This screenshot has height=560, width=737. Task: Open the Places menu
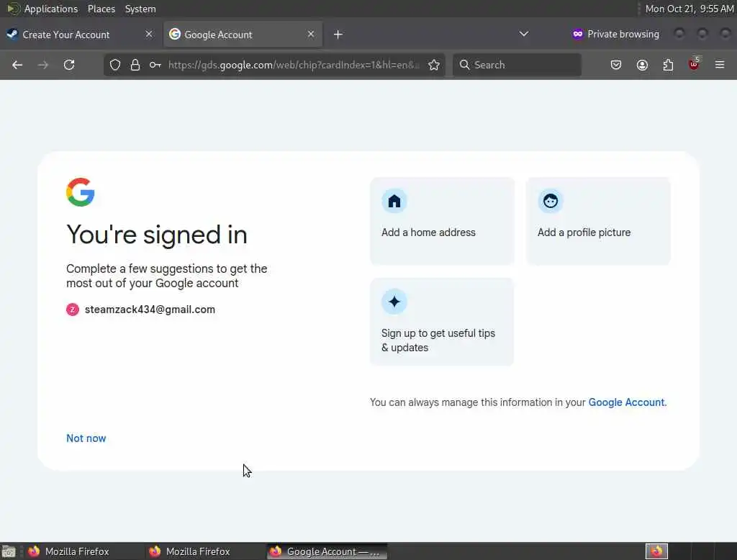(101, 9)
